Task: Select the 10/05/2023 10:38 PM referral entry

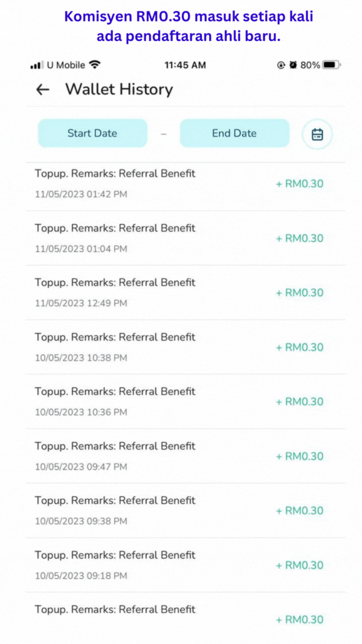Action: 179,347
